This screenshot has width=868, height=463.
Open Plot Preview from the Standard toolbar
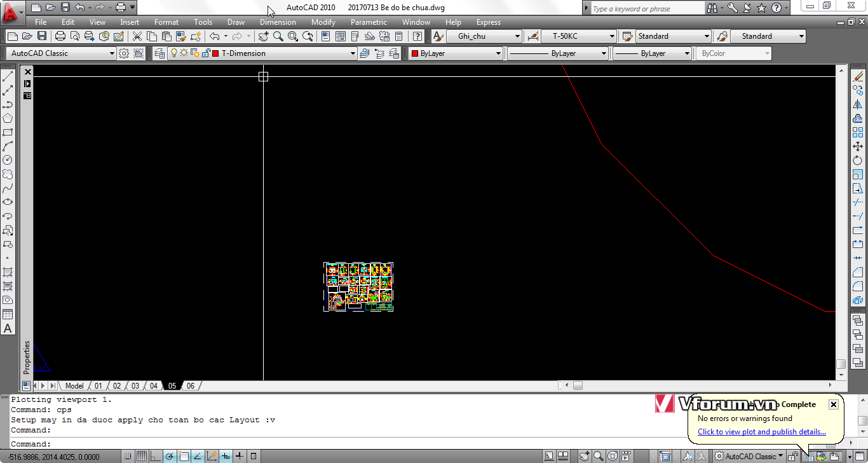(75, 36)
